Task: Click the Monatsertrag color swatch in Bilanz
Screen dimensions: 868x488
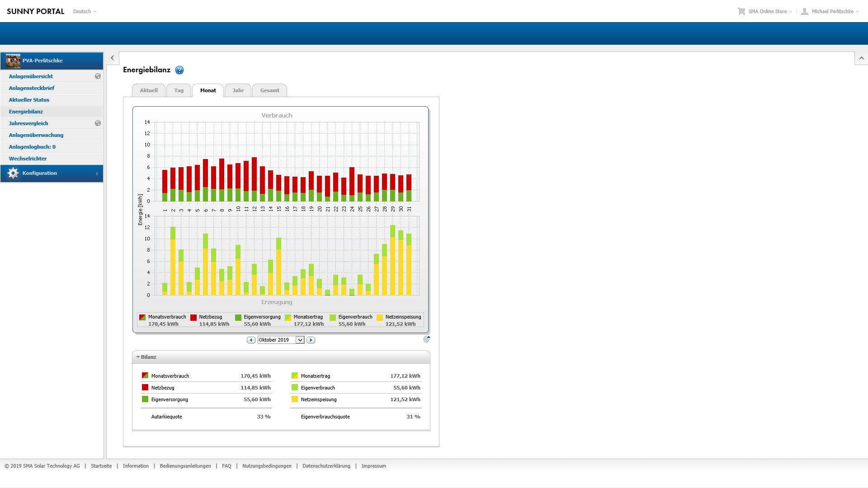Action: (x=295, y=375)
